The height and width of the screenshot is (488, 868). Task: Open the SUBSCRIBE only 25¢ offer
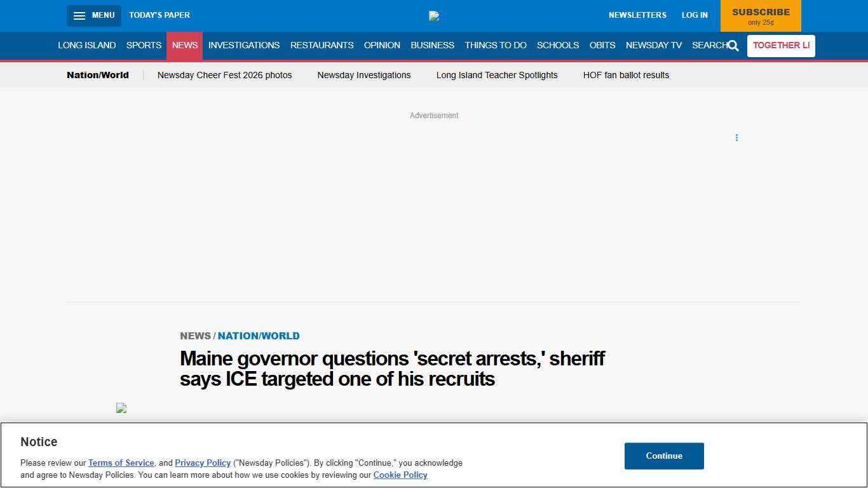(761, 16)
